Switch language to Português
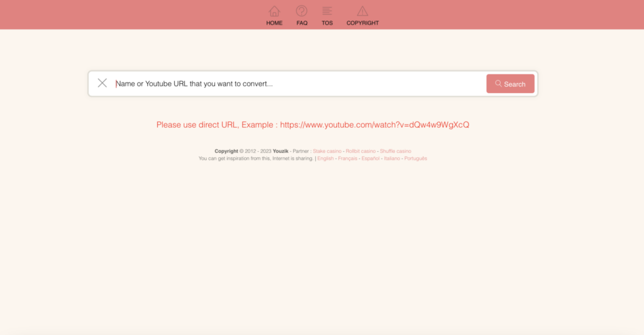The image size is (644, 335). click(x=416, y=159)
